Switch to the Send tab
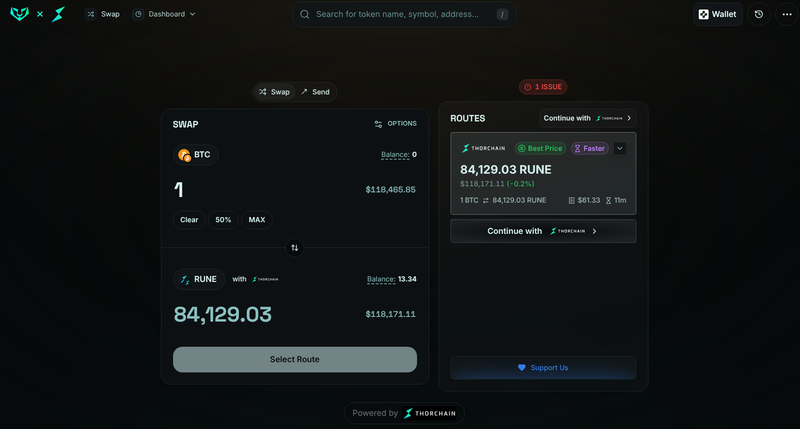 coord(314,92)
